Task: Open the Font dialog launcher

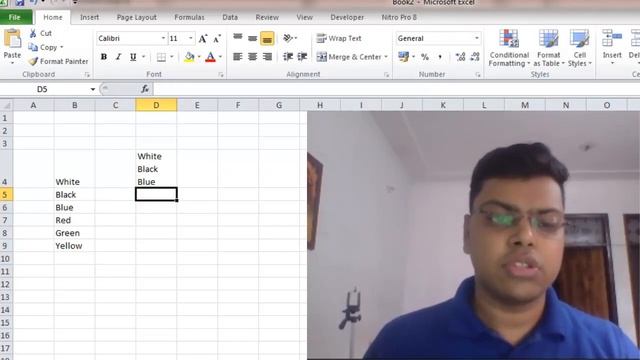Action: (221, 75)
